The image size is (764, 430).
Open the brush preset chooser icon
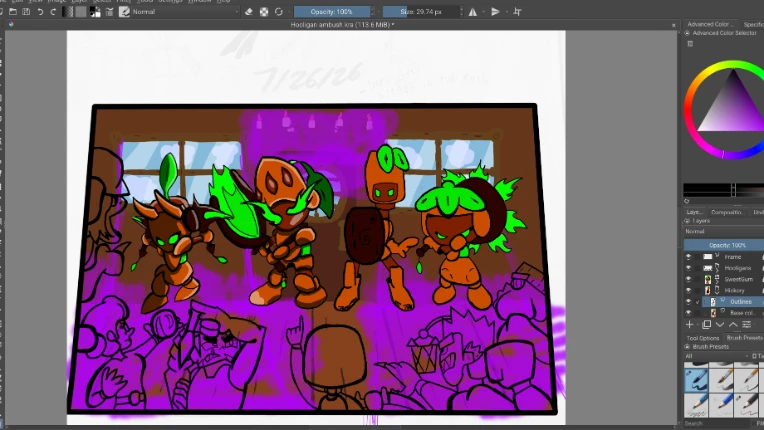coord(124,12)
